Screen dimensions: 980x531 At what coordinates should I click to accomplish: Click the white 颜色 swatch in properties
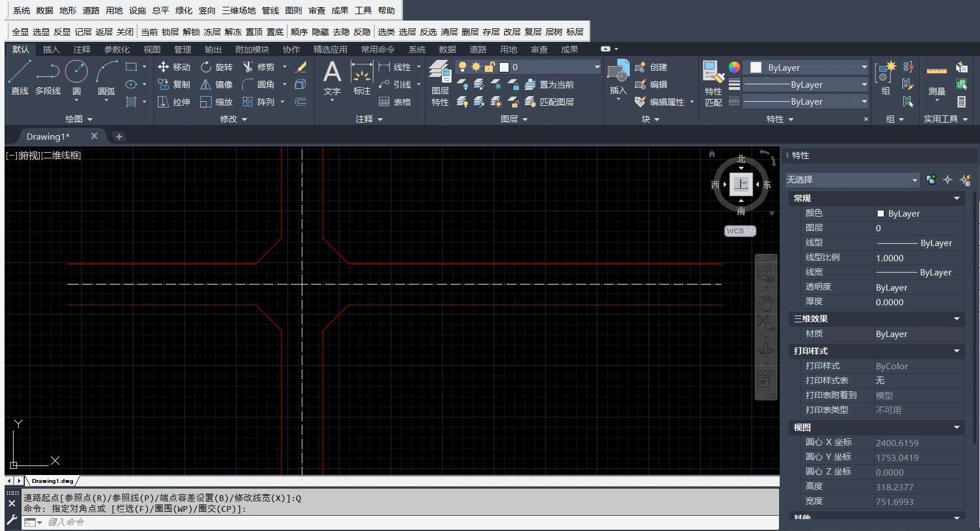pyautogui.click(x=880, y=213)
